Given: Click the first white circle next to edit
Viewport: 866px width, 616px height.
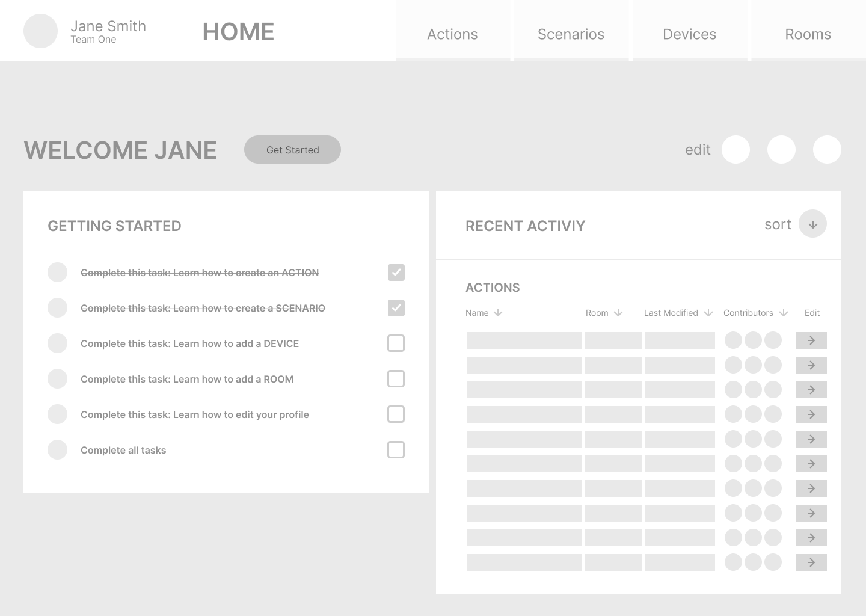Looking at the screenshot, I should 735,150.
